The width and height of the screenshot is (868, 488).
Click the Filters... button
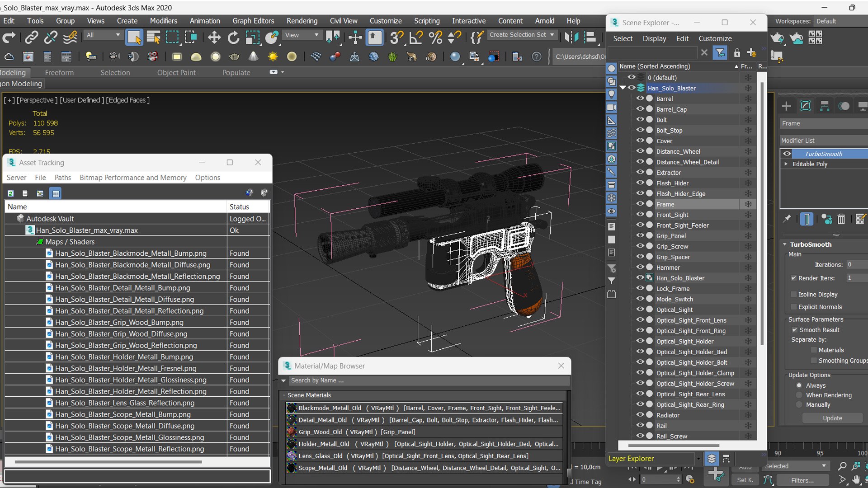pyautogui.click(x=802, y=480)
